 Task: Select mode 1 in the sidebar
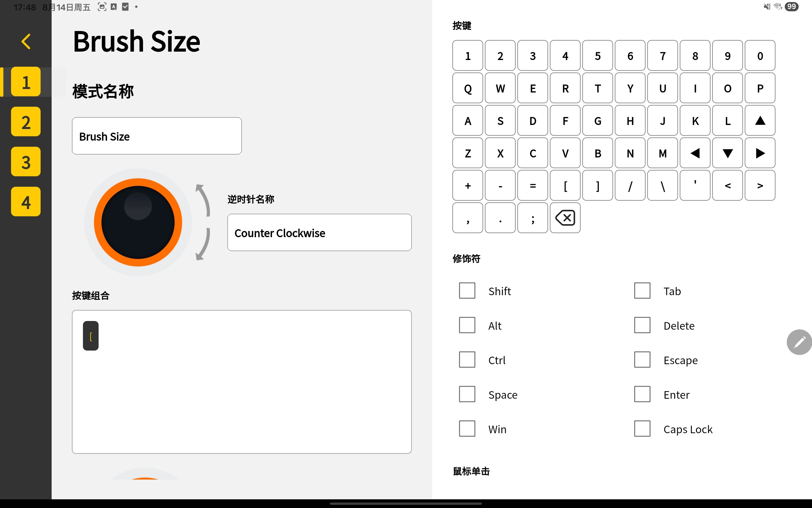click(x=26, y=82)
